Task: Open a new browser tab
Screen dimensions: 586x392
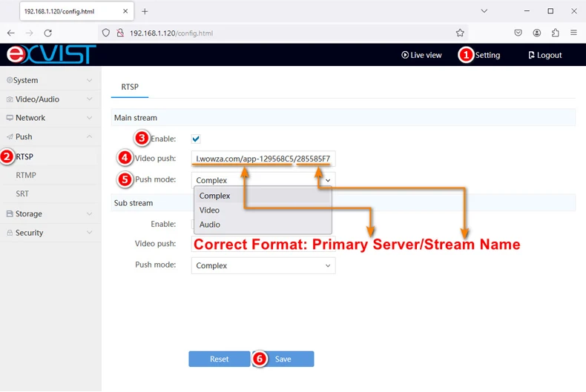Action: [x=145, y=11]
